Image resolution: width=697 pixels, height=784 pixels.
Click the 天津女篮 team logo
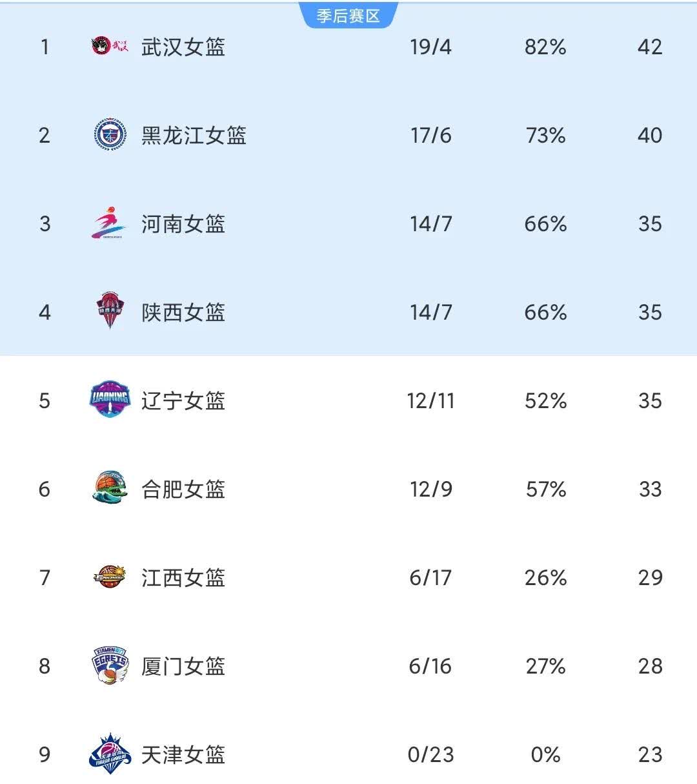pos(110,754)
